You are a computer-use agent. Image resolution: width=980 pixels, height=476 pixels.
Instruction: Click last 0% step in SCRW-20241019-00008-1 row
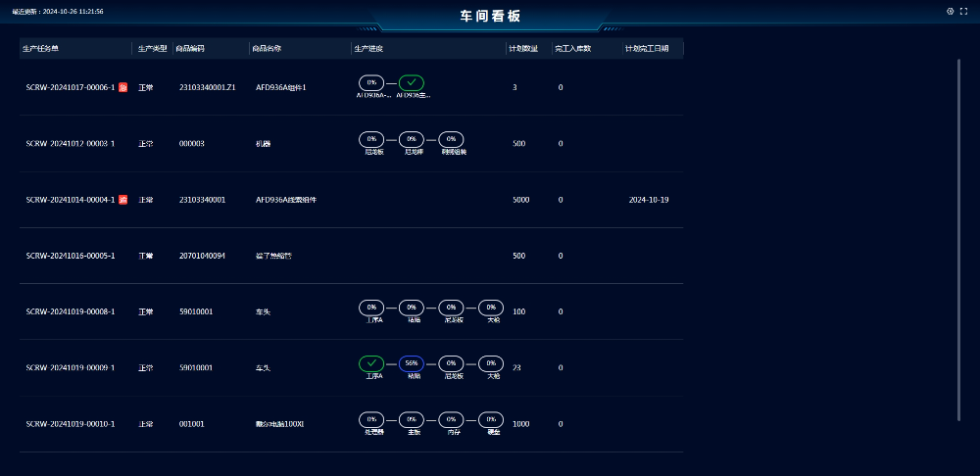click(491, 307)
